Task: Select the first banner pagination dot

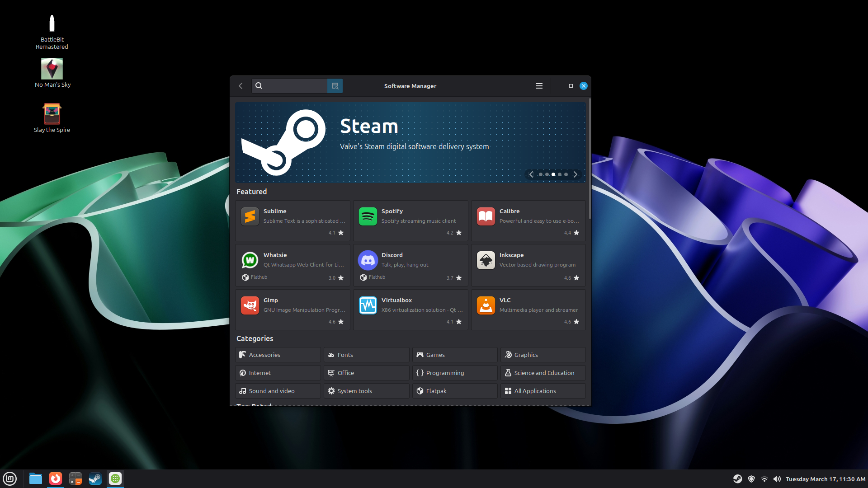Action: click(541, 174)
